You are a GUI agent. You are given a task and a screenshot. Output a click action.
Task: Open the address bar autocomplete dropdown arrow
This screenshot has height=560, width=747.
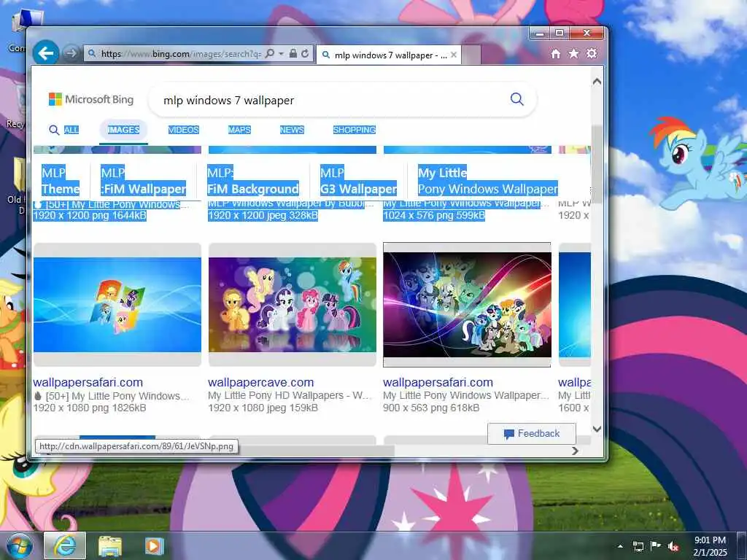pos(281,54)
